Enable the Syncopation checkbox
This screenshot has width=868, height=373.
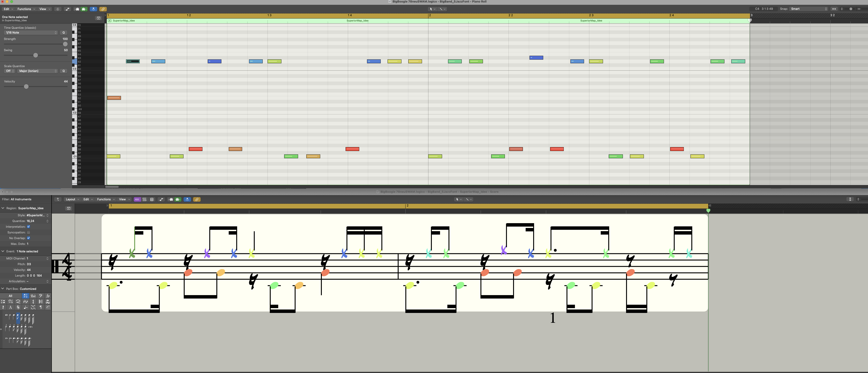point(28,232)
